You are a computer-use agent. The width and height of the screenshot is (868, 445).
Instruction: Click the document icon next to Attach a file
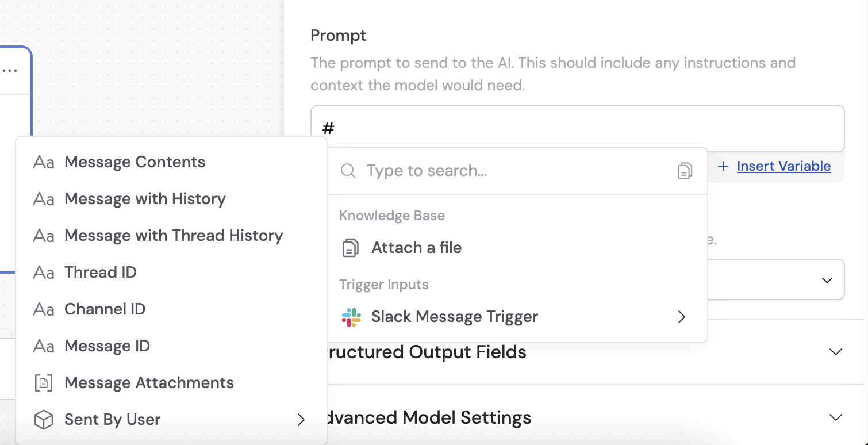pyautogui.click(x=351, y=247)
